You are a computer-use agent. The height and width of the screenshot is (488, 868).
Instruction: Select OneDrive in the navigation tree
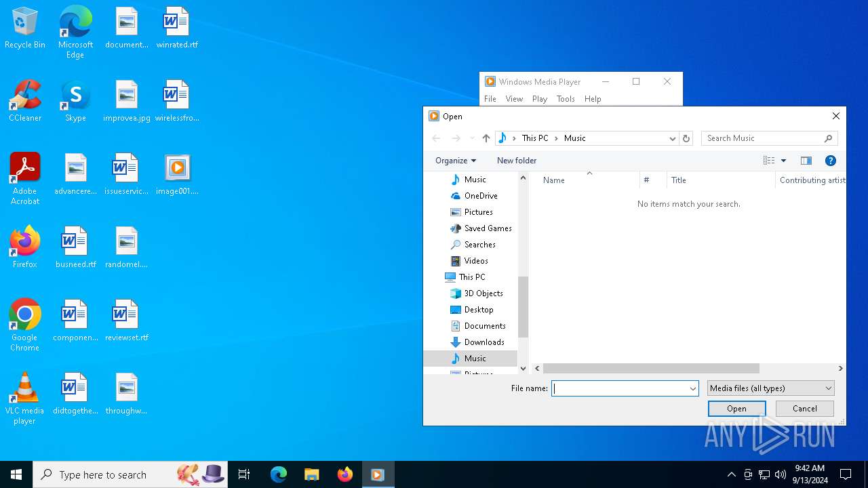point(481,196)
